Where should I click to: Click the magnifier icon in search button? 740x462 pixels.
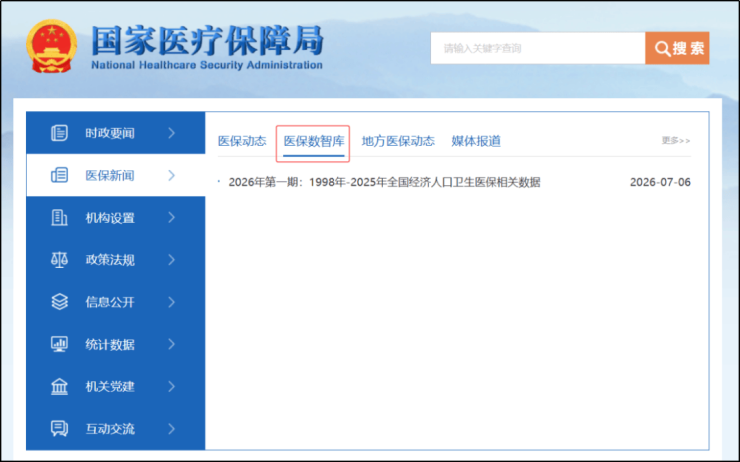coord(663,49)
